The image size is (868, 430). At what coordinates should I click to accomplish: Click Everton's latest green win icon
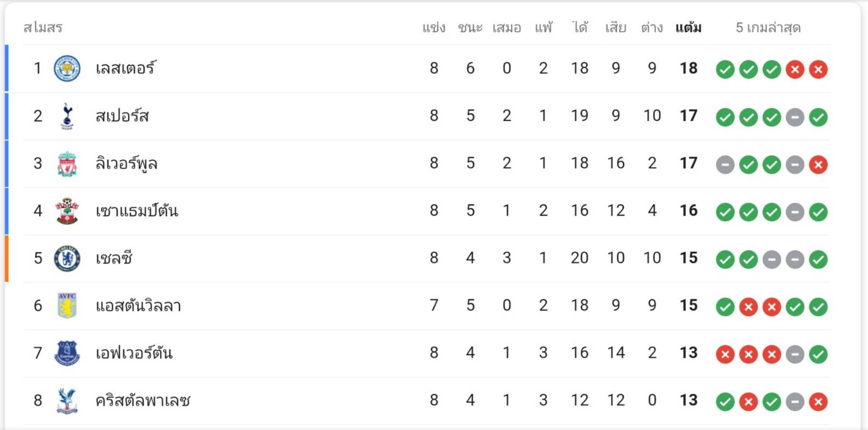818,354
